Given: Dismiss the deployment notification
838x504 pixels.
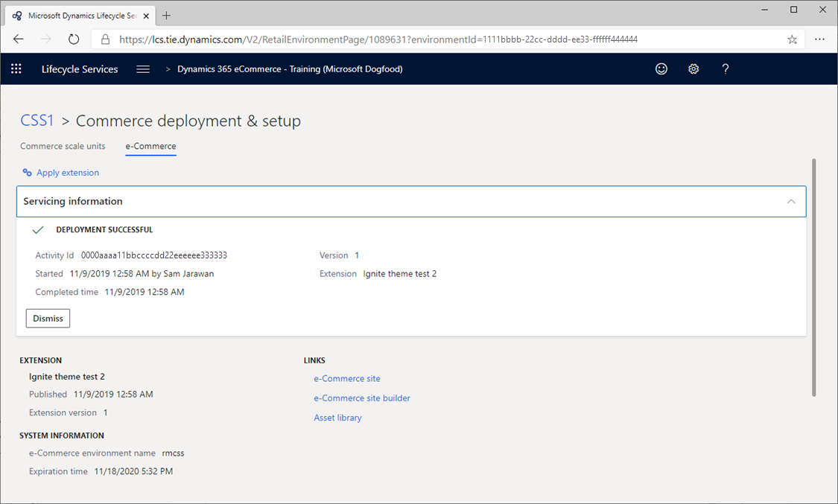Looking at the screenshot, I should [48, 318].
